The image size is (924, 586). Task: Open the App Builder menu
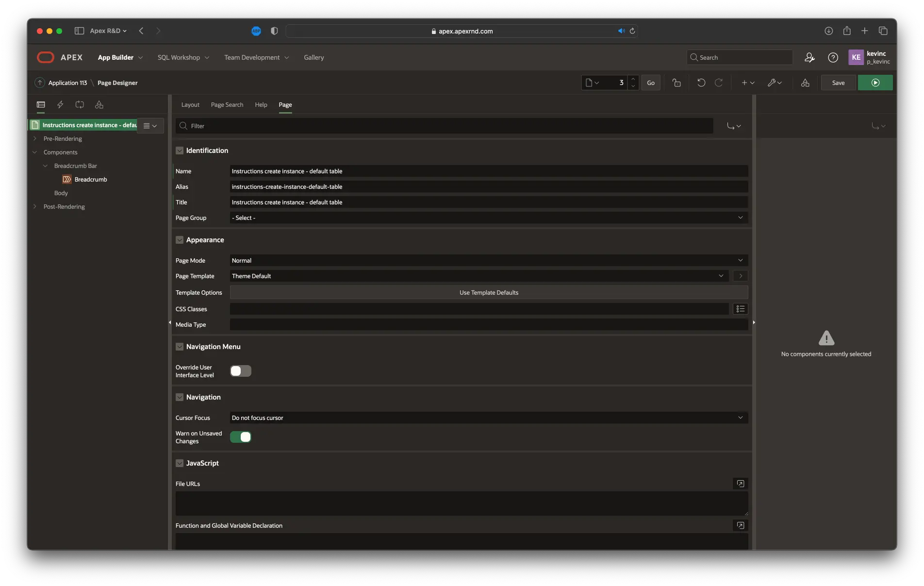(x=120, y=57)
